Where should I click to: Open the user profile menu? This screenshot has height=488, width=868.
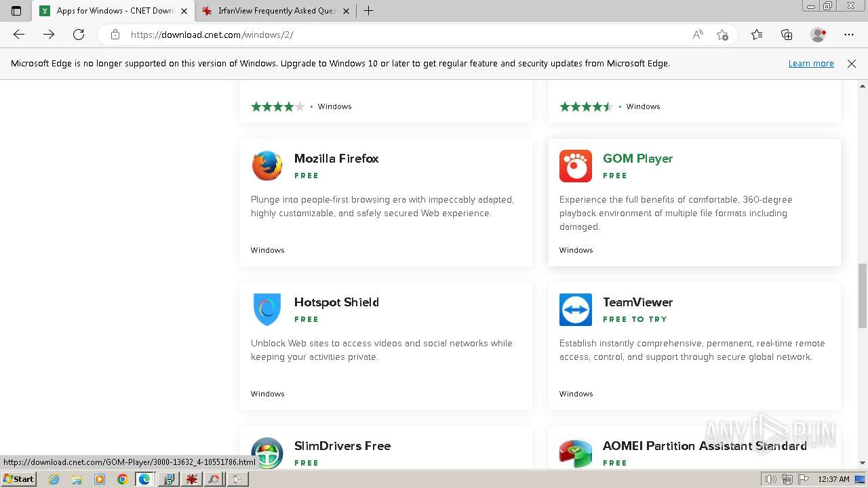818,35
